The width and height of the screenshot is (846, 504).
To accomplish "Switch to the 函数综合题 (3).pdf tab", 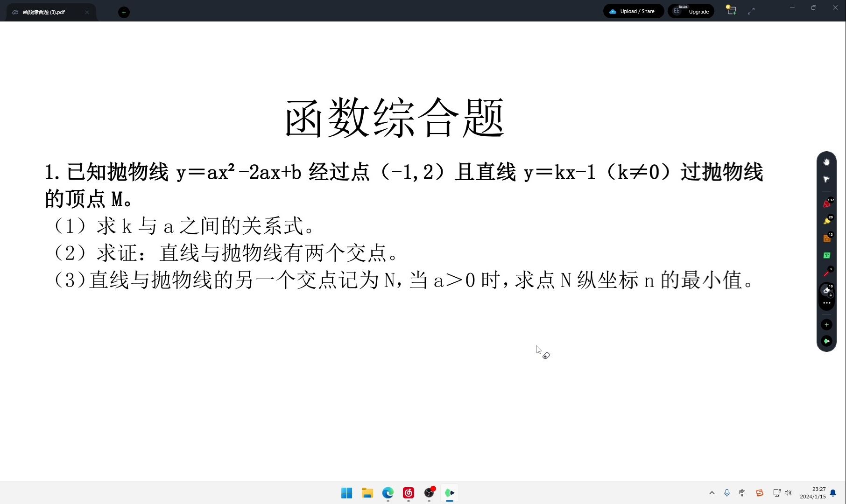I will click(44, 12).
